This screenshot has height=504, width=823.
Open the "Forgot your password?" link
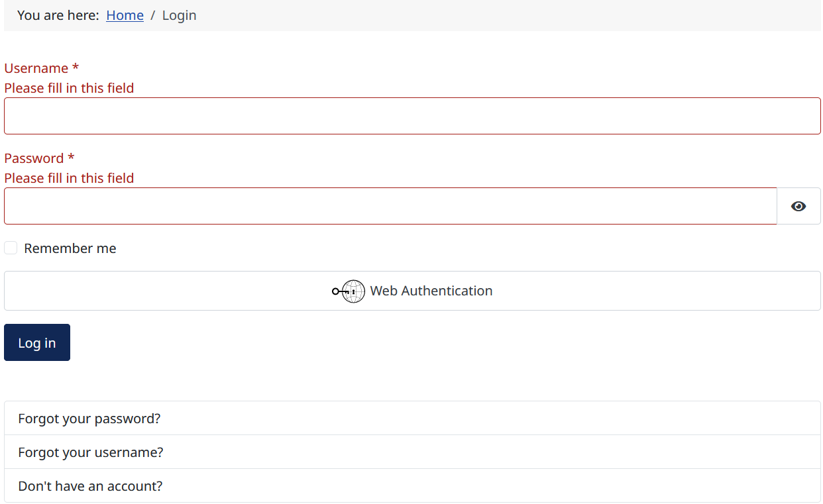point(89,419)
